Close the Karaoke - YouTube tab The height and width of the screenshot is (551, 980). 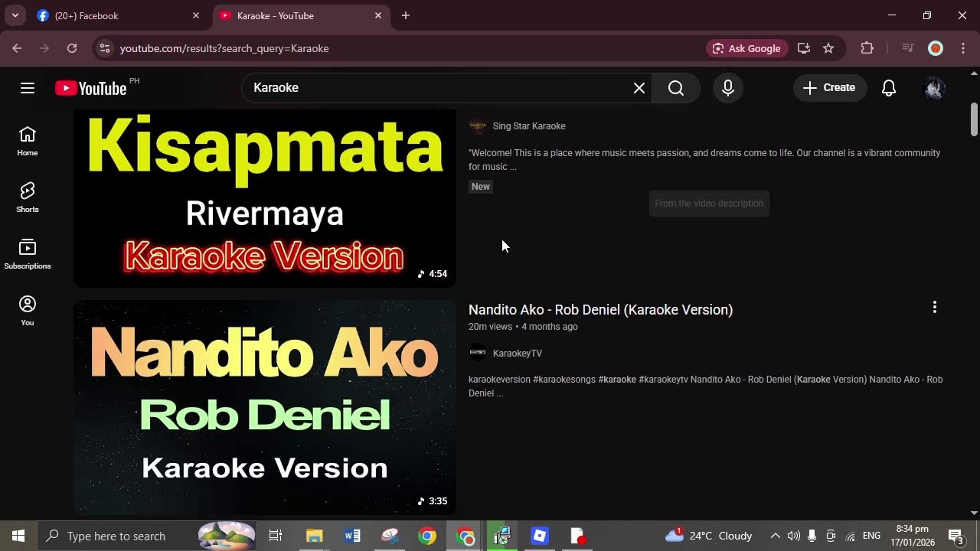click(377, 15)
